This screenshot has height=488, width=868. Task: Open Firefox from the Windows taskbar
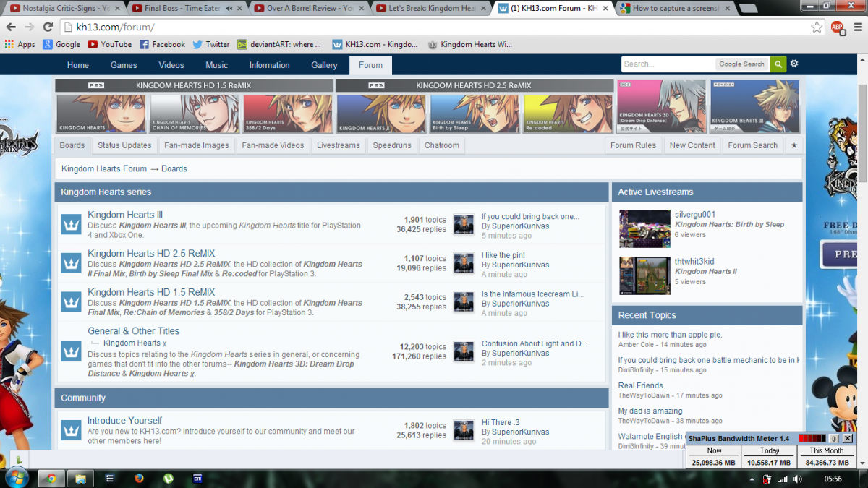[x=138, y=478]
